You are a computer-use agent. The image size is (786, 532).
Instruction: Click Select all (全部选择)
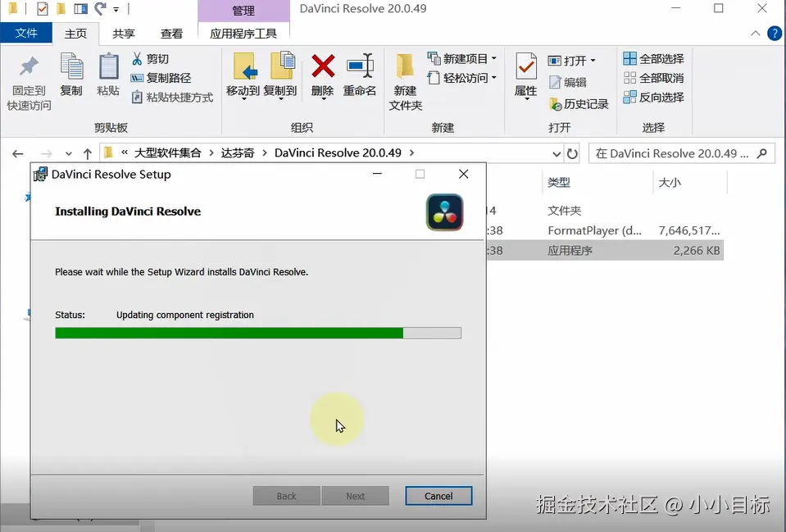pyautogui.click(x=654, y=59)
